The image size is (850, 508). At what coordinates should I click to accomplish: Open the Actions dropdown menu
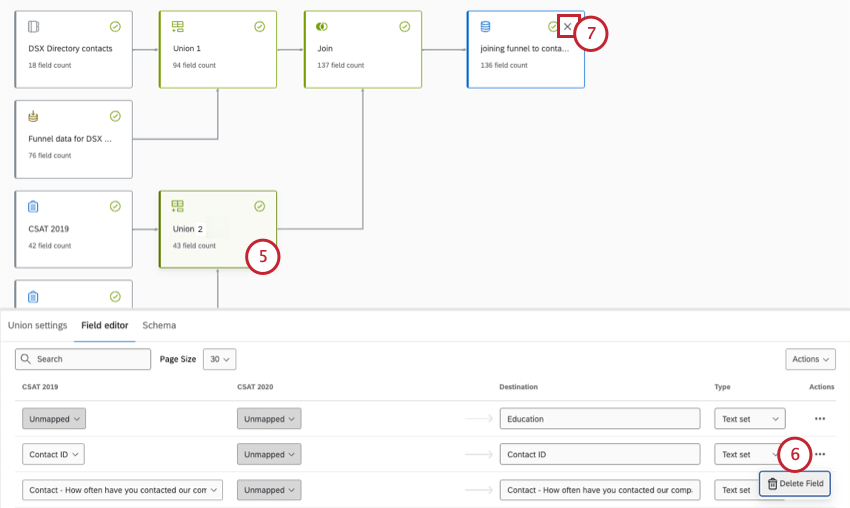pyautogui.click(x=810, y=359)
